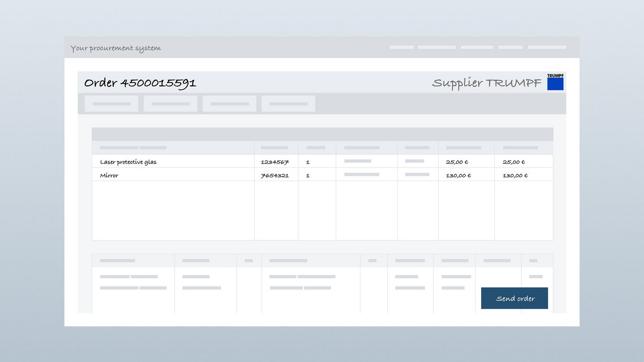Open the fourth toolbar tab

(x=288, y=103)
